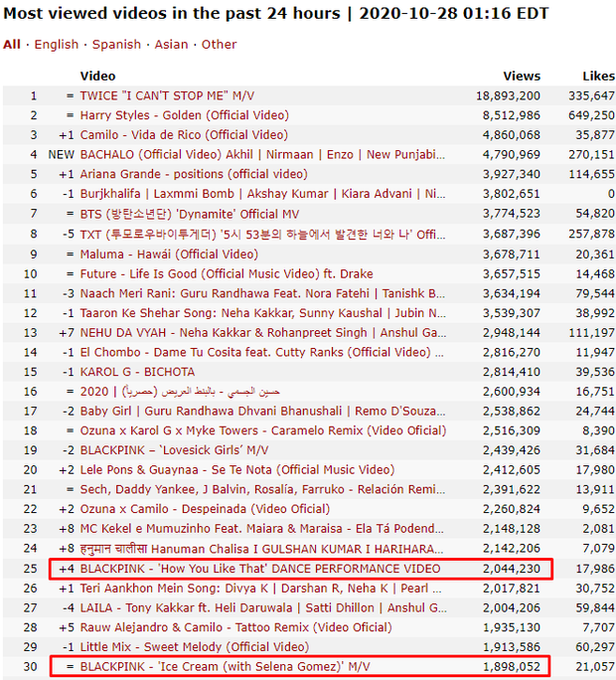Open Harry Styles - Golden video link
The height and width of the screenshot is (680, 616).
[184, 115]
